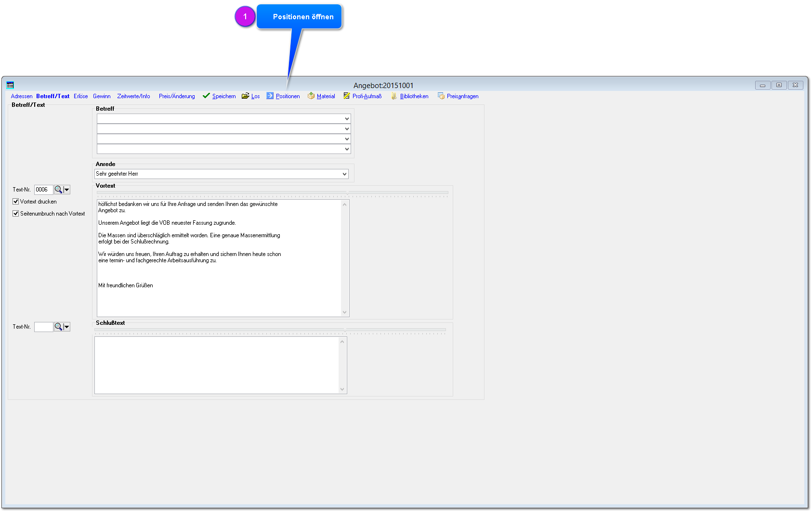Click the Vortext Text-Nr. field containing 0006
812x512 pixels.
point(43,190)
